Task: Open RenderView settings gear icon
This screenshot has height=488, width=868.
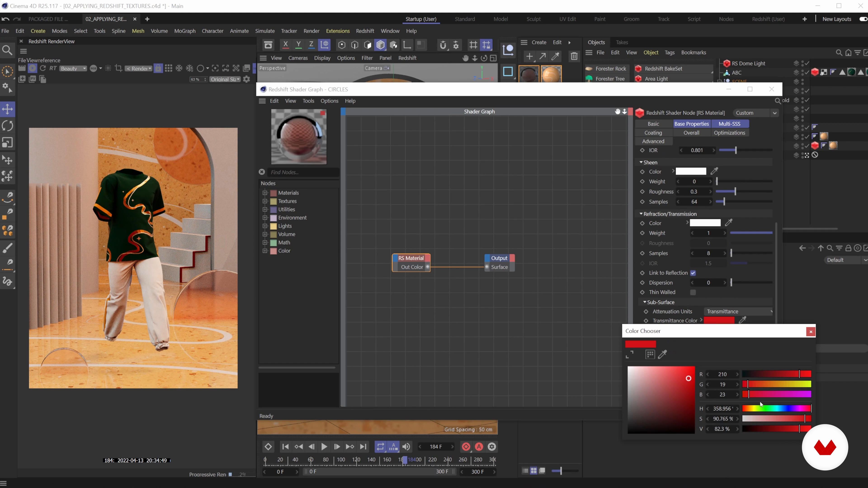Action: (247, 80)
